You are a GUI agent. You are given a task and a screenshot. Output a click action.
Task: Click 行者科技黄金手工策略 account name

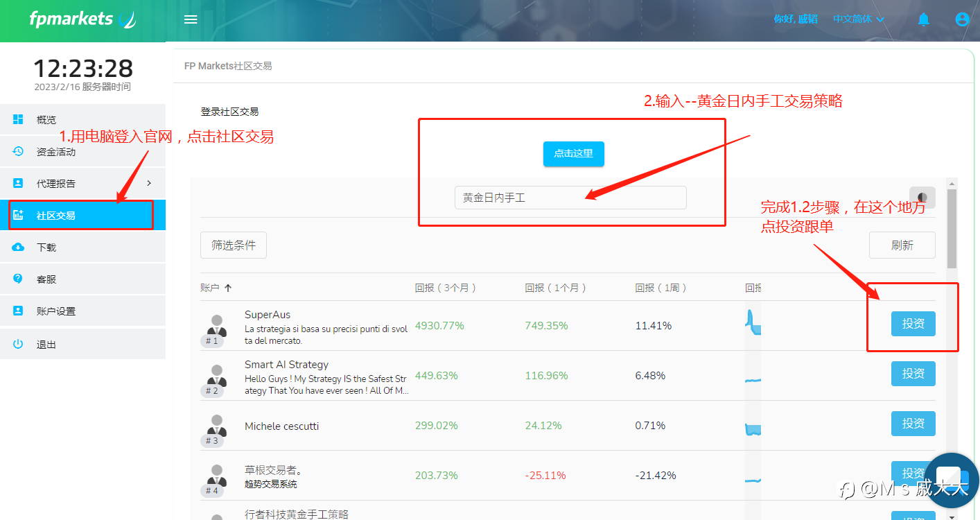click(297, 514)
